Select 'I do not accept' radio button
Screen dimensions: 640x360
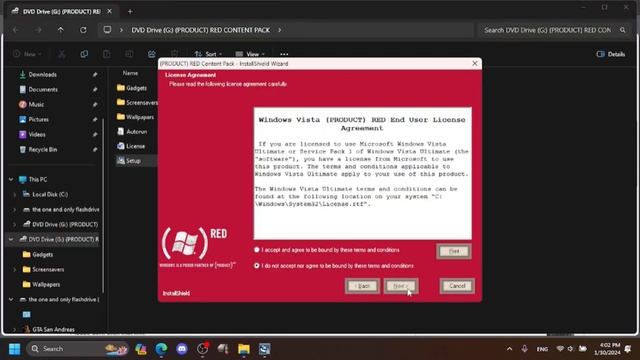pos(257,266)
